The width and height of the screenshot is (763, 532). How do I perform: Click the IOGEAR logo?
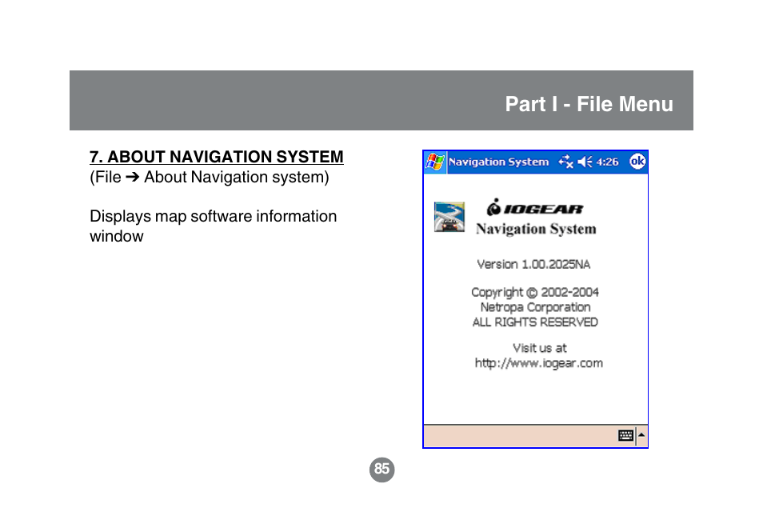(535, 207)
